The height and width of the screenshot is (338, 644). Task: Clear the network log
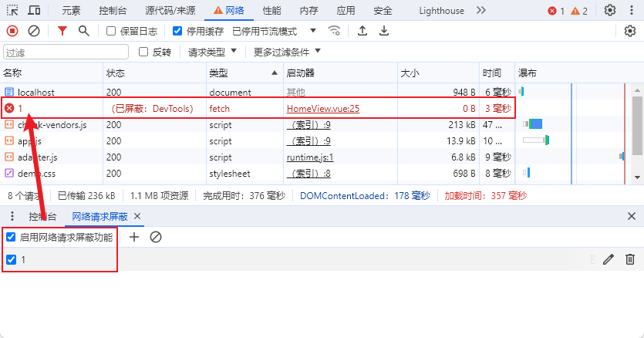pos(34,31)
